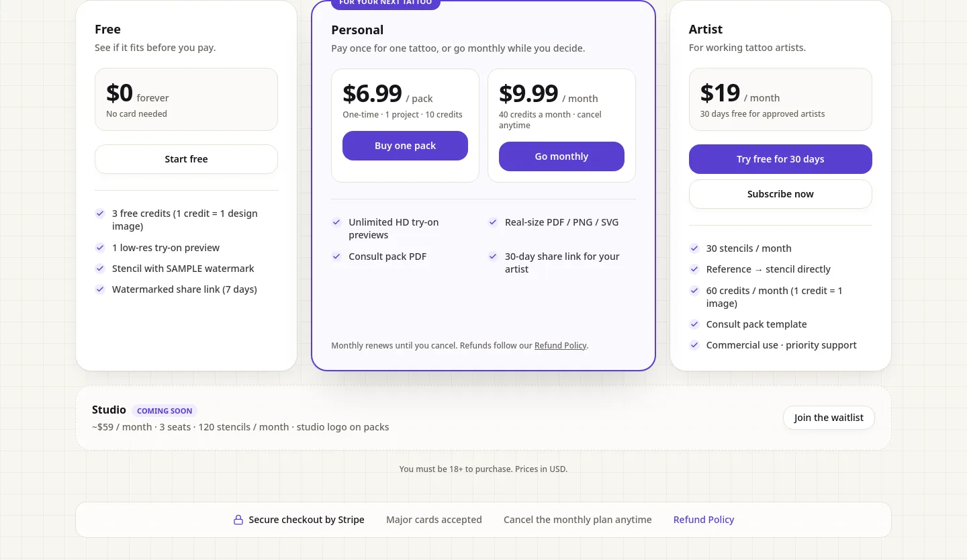This screenshot has height=560, width=967.
Task: Click the COMING SOON badge
Action: (x=165, y=411)
